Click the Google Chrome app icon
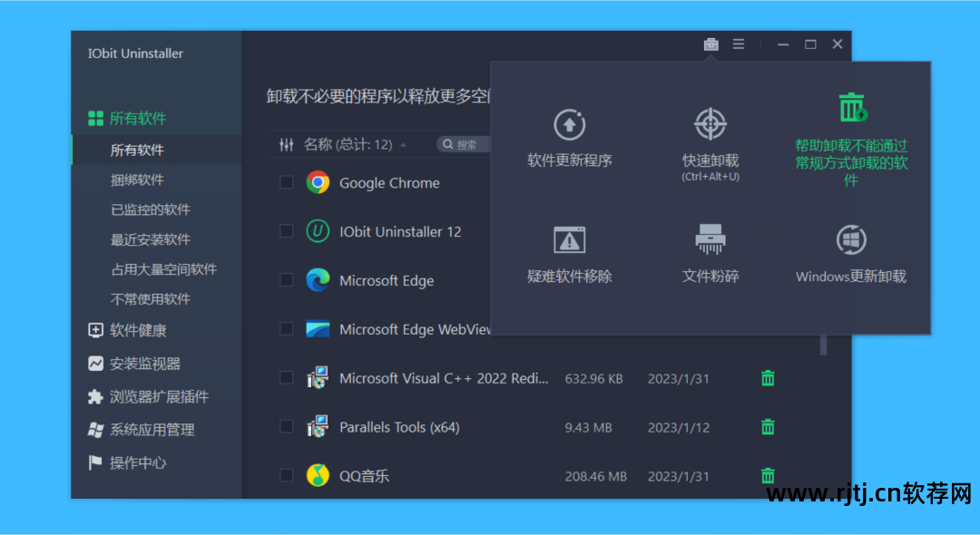 318,182
